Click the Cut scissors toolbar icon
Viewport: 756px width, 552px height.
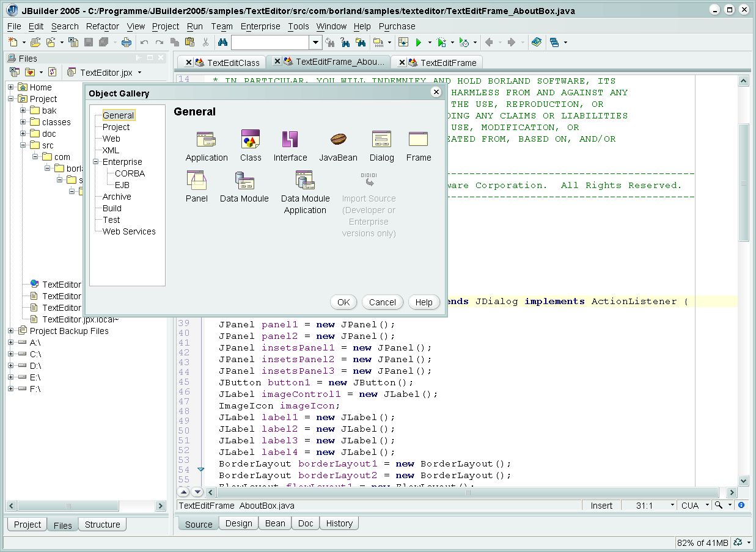pyautogui.click(x=205, y=42)
